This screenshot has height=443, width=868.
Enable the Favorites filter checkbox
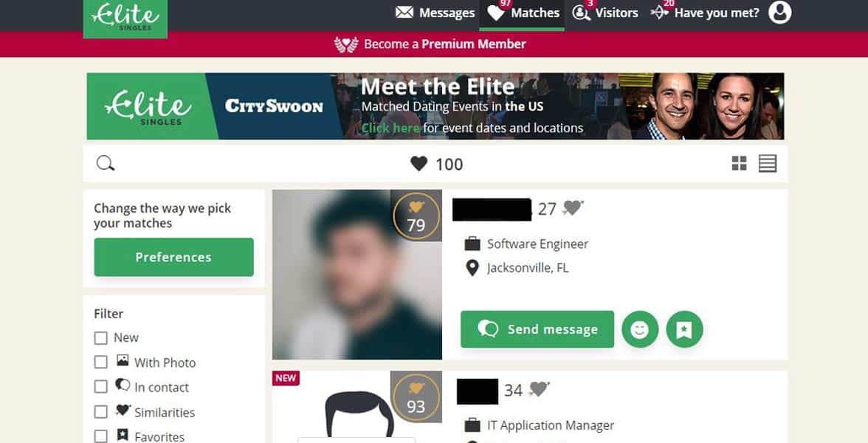100,436
